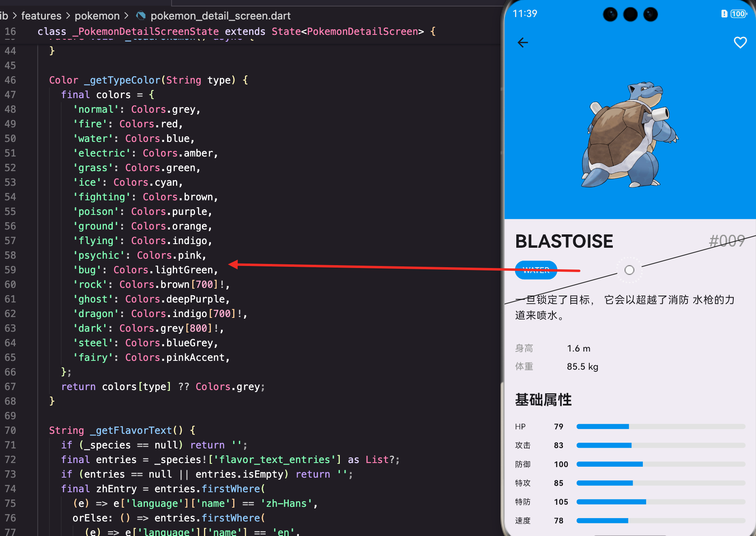The height and width of the screenshot is (536, 756).
Task: Click the 'dragon' Colors.indigo[700] entry
Action: [160, 313]
